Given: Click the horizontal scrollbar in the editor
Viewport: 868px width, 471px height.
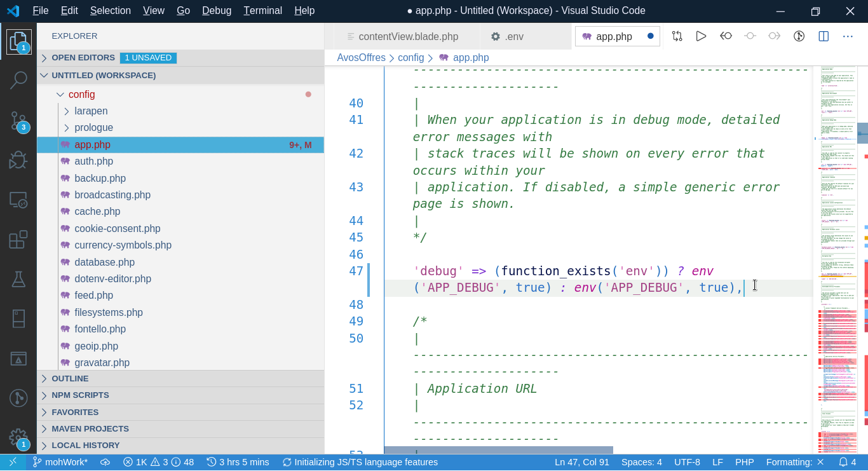Looking at the screenshot, I should tap(499, 450).
